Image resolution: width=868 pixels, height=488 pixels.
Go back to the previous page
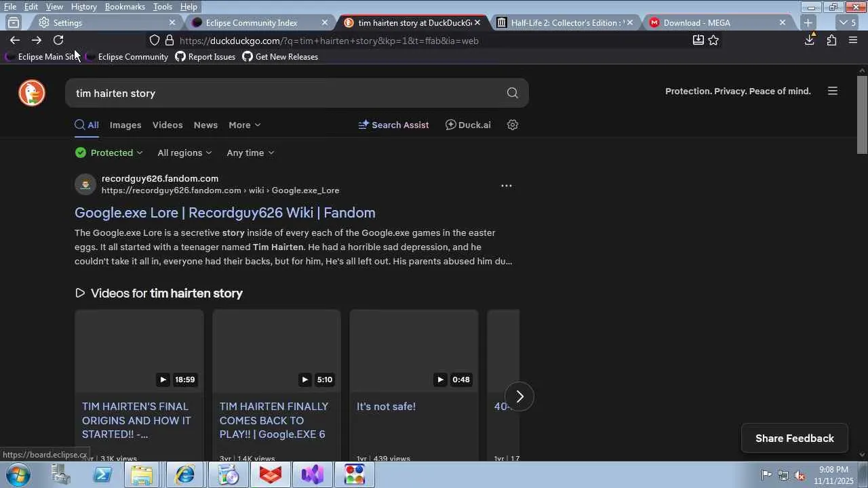coord(15,41)
